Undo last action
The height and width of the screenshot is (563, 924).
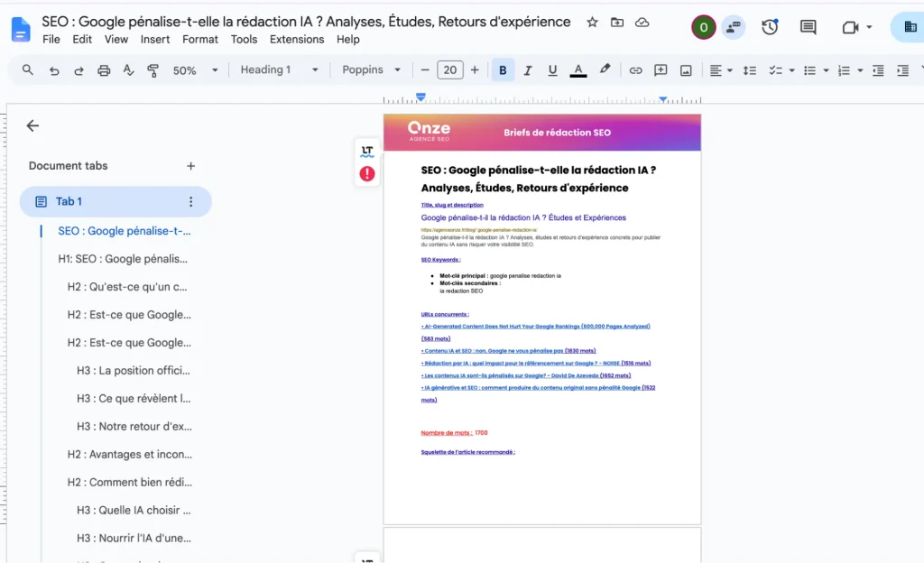[54, 70]
